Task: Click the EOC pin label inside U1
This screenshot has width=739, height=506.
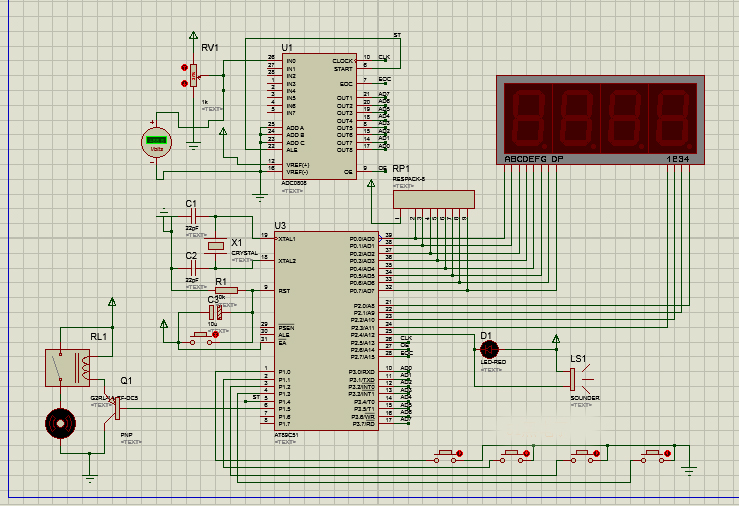Action: (x=346, y=84)
